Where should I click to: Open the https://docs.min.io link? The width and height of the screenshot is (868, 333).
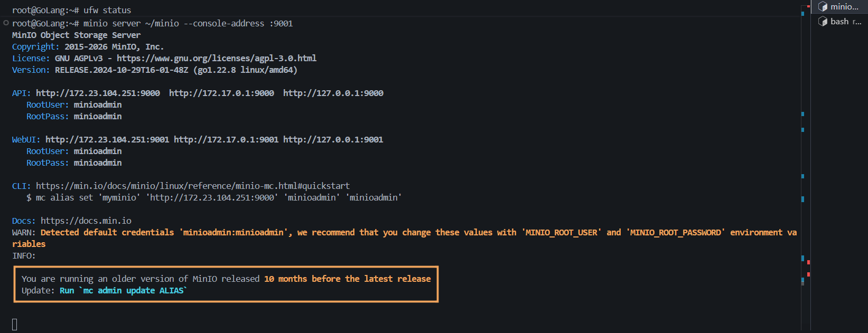coord(86,221)
